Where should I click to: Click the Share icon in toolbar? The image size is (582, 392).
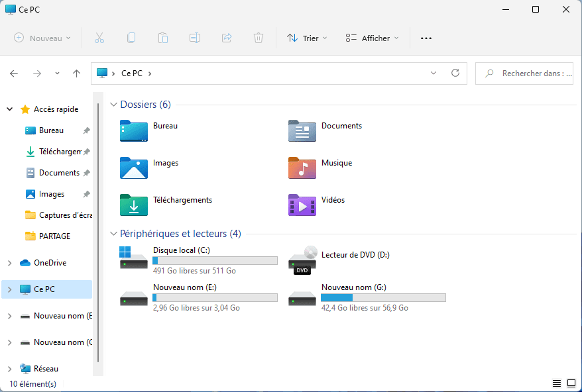(x=227, y=38)
